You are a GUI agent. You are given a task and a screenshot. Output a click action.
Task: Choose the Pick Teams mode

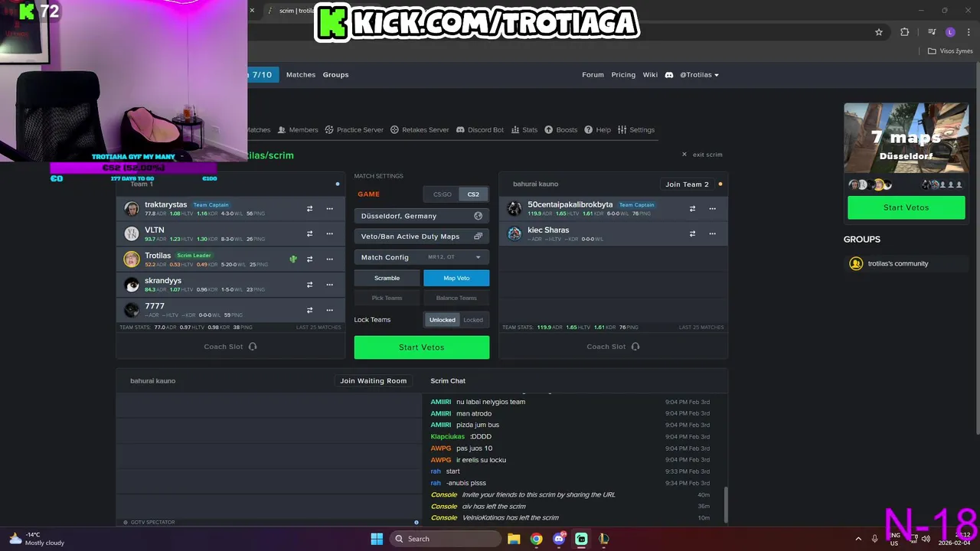(x=387, y=298)
